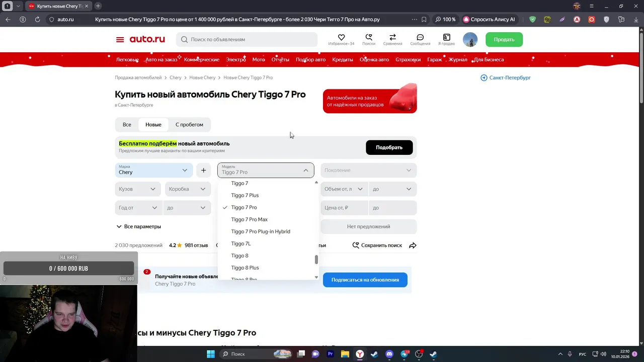Expand the Марка Chery dropdown
Image resolution: width=644 pixels, height=362 pixels.
click(x=153, y=170)
